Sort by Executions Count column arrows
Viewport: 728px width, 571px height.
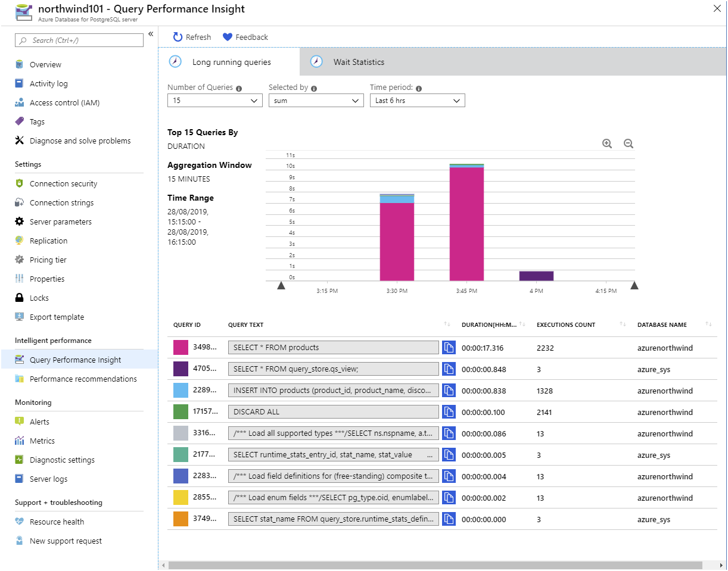coord(623,324)
